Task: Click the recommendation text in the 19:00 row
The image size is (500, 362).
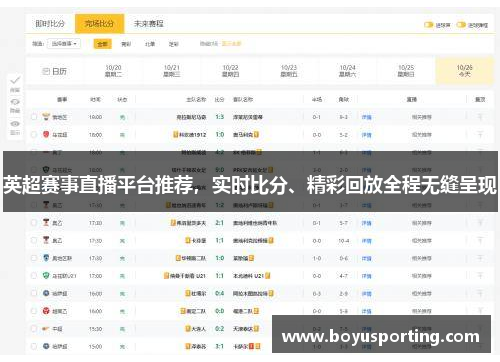Action: pos(422,117)
